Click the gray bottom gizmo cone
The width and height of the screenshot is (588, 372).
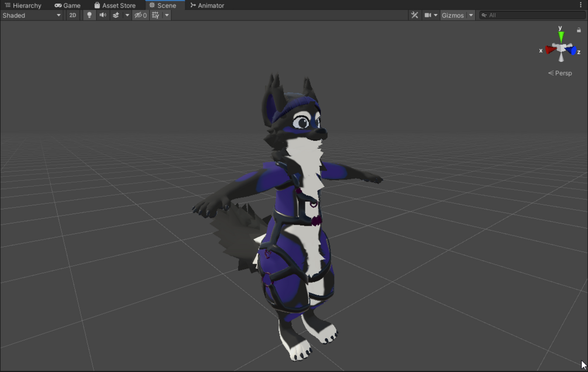561,57
